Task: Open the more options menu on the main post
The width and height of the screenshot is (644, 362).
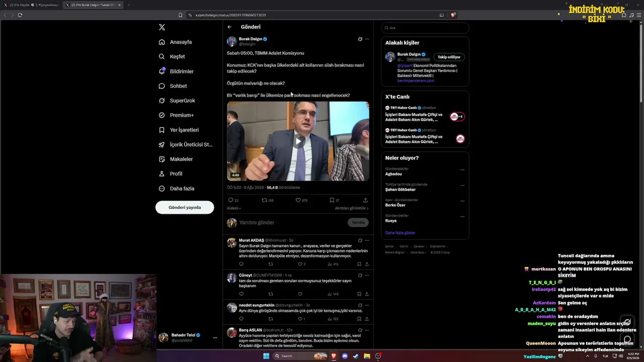Action: tap(367, 39)
